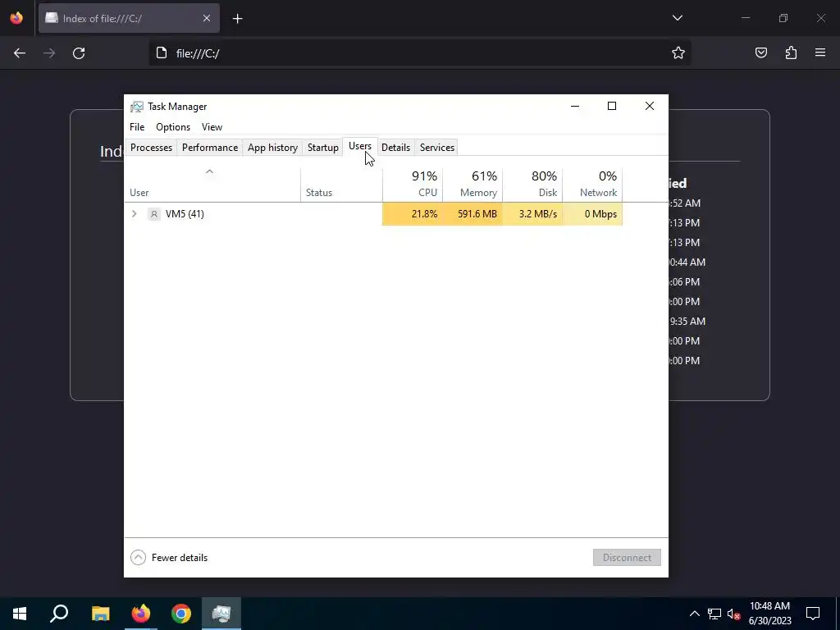Select the Users tab
Image resolution: width=840 pixels, height=630 pixels.
(x=359, y=146)
